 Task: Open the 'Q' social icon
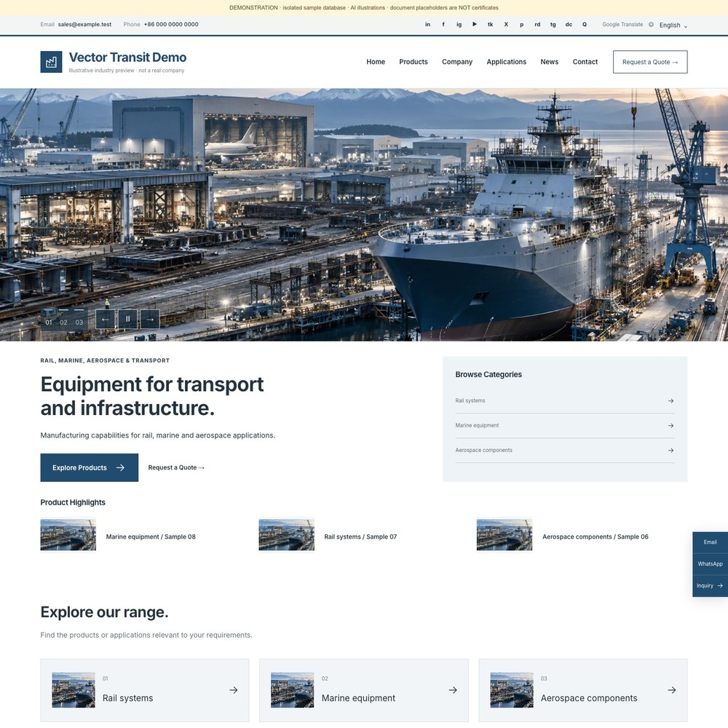(x=585, y=25)
